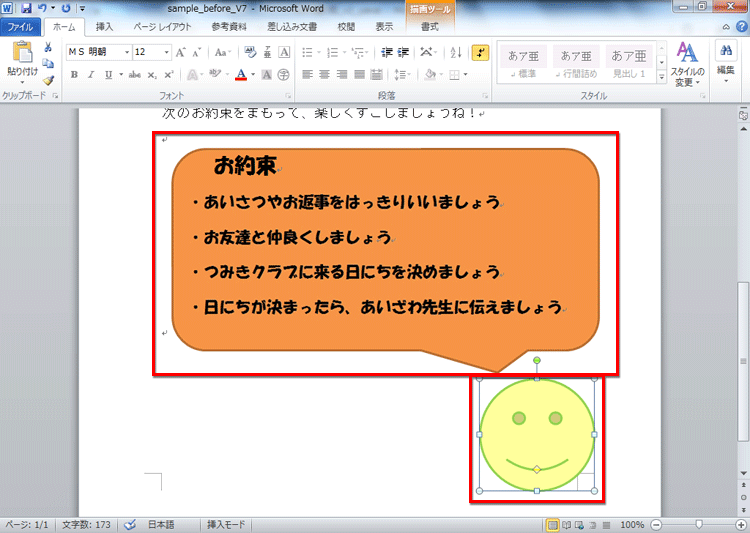Expand the styles gallery more arrow
This screenshot has height=533, width=750.
pos(662,77)
